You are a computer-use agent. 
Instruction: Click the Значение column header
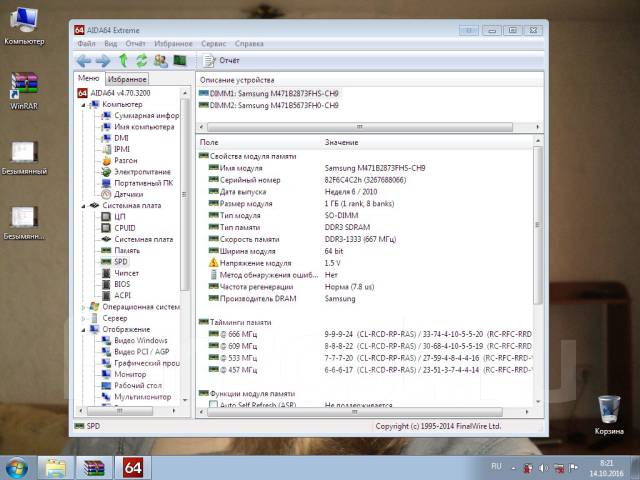coord(342,143)
